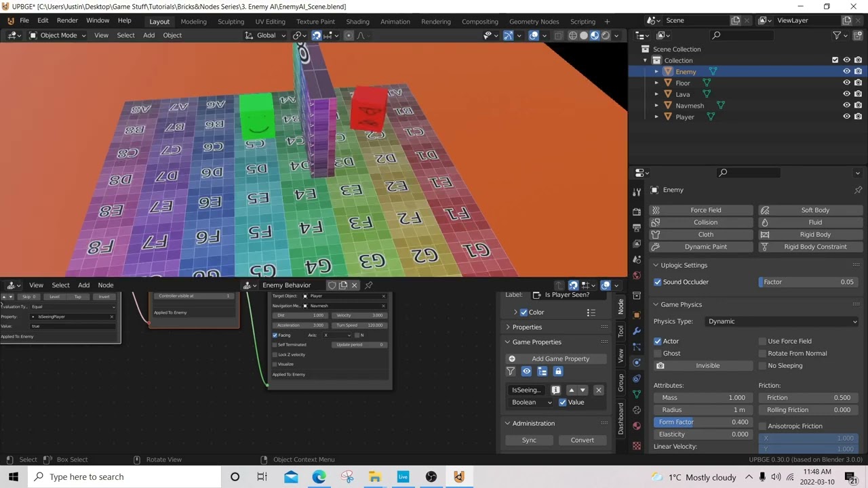Click the Convert button
This screenshot has width=868, height=488.
(582, 440)
